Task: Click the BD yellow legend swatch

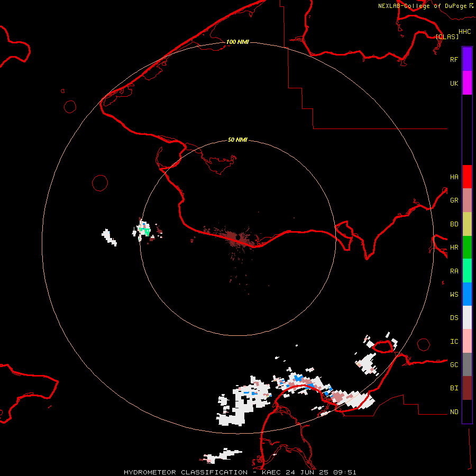Action: [x=467, y=224]
